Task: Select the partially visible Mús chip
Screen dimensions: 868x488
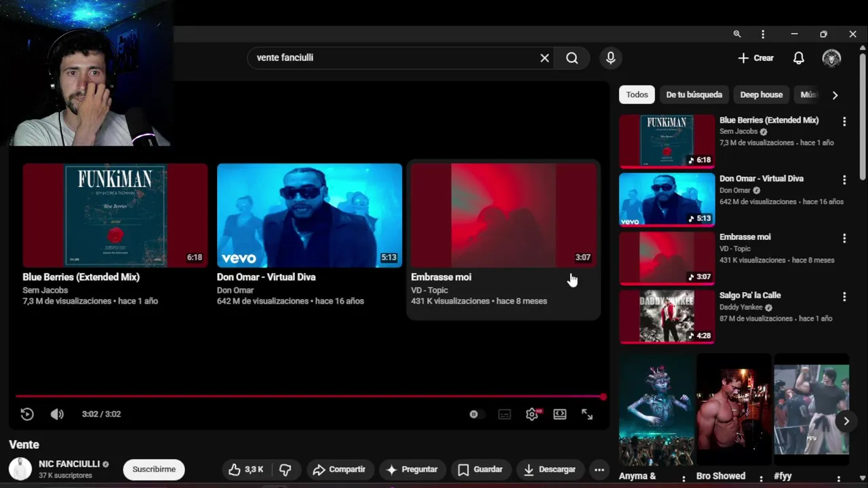Action: point(808,95)
